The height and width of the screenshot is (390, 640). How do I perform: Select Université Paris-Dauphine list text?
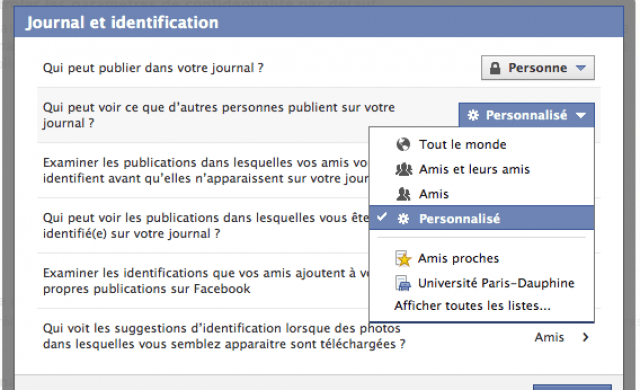[496, 283]
